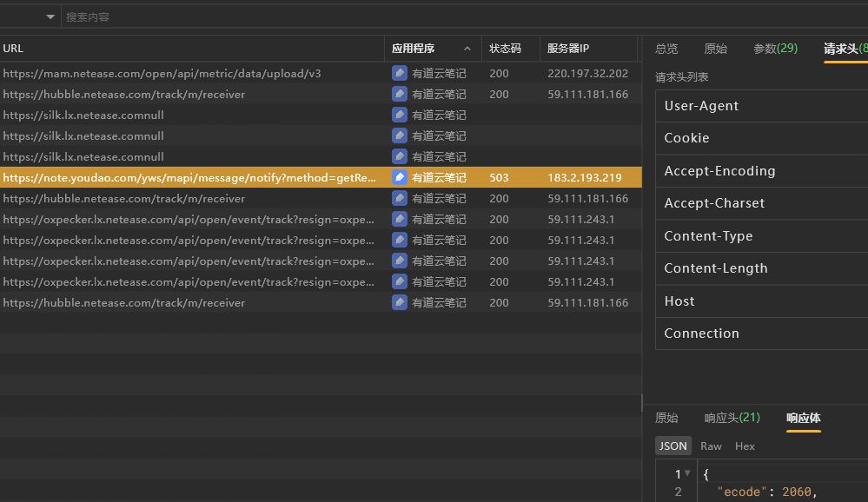This screenshot has width=868, height=502.
Task: Collapse the JSON object at line 1
Action: 688,473
